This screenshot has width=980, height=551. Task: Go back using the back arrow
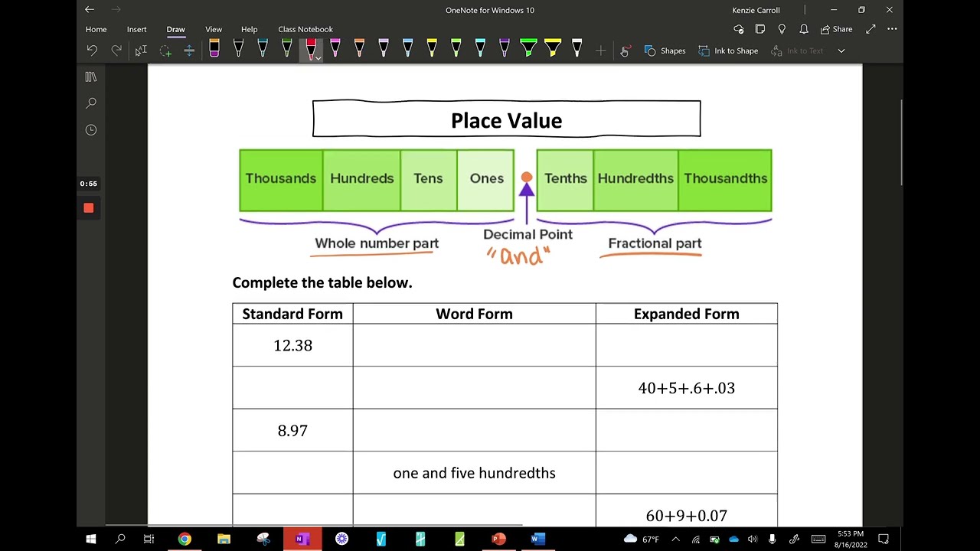[90, 10]
